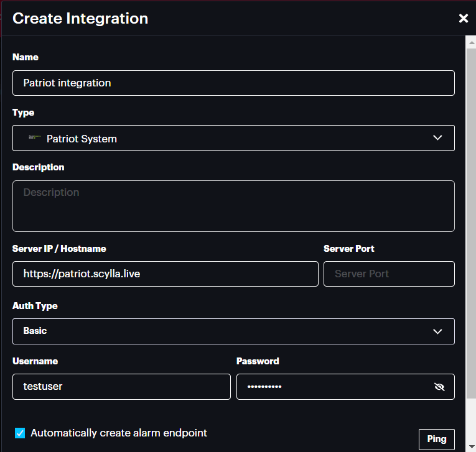This screenshot has width=476, height=452.
Task: Focus the Server Port input
Action: pos(389,274)
